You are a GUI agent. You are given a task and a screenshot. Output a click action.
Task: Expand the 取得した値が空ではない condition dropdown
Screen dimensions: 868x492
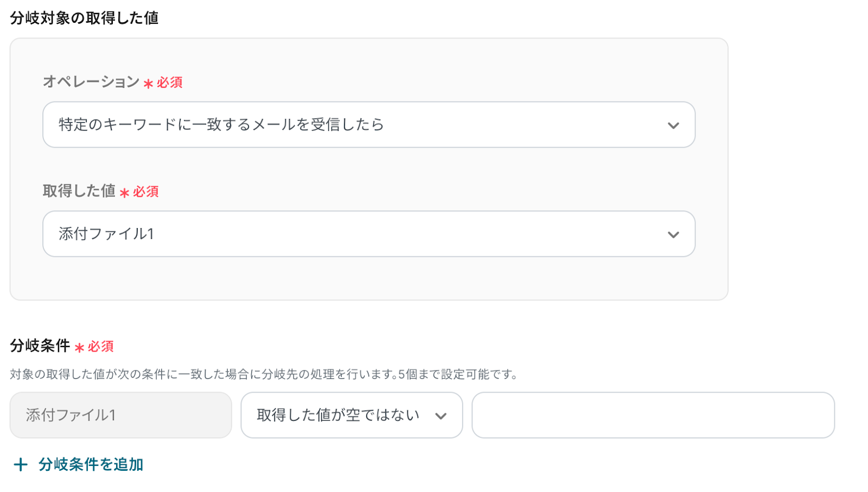coord(351,415)
